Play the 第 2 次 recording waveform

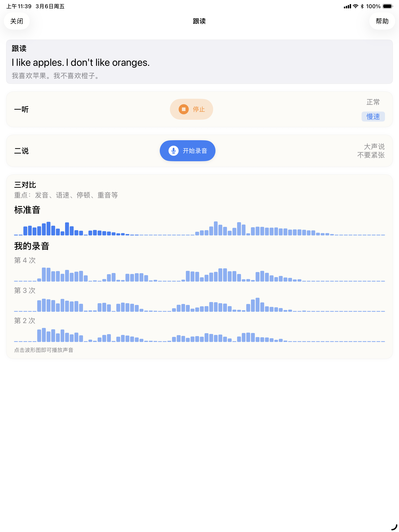[199, 335]
